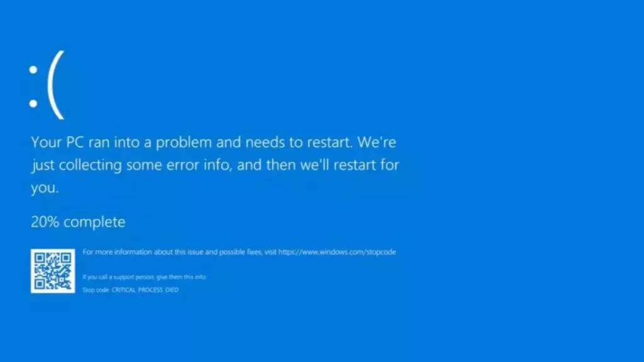The height and width of the screenshot is (362, 644).
Task: Click the QR code's bottom-left finder square
Action: pyautogui.click(x=40, y=283)
